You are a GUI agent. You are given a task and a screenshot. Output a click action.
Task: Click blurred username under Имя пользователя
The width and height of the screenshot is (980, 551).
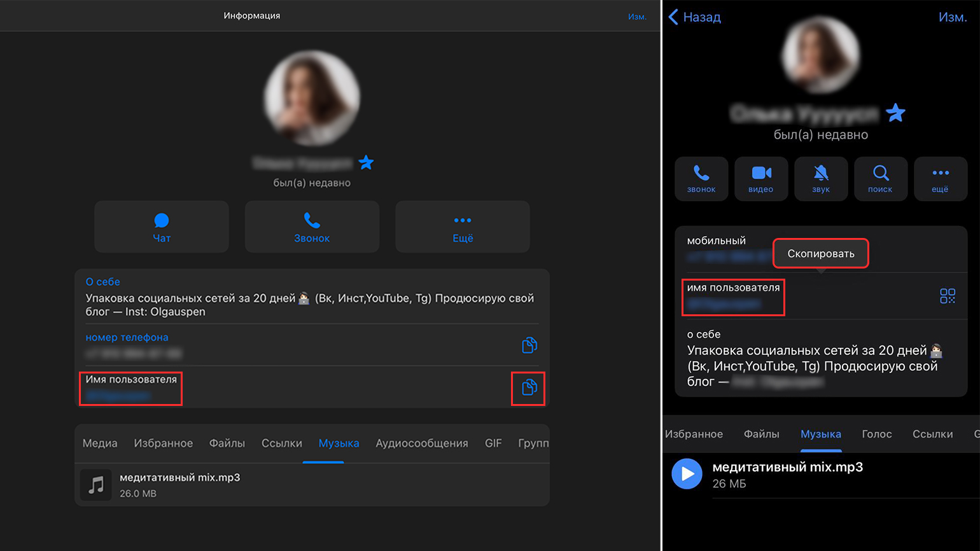[x=118, y=395]
